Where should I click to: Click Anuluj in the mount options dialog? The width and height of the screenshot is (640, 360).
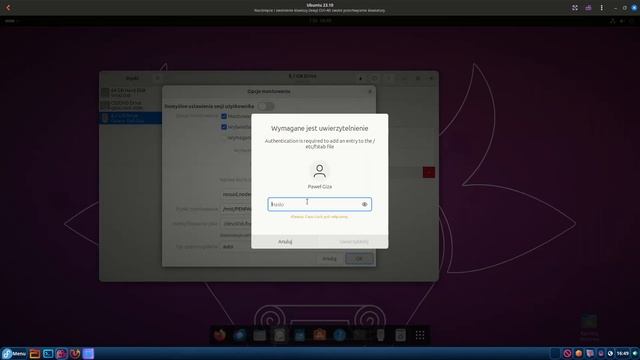coord(329,258)
